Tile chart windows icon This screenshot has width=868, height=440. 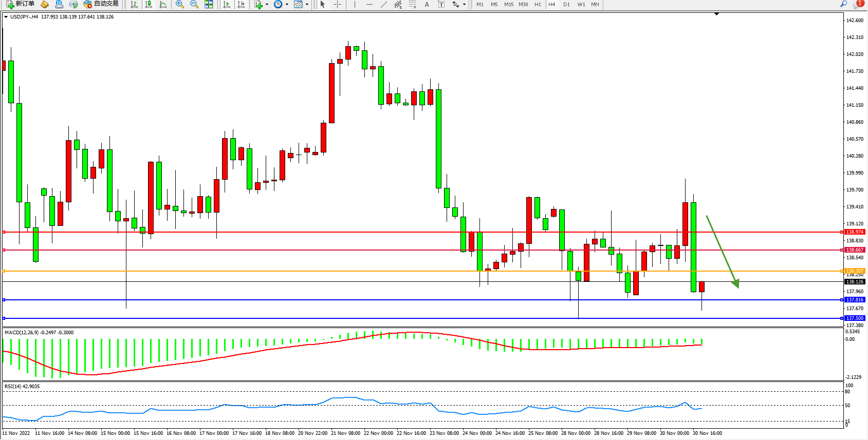pyautogui.click(x=209, y=4)
